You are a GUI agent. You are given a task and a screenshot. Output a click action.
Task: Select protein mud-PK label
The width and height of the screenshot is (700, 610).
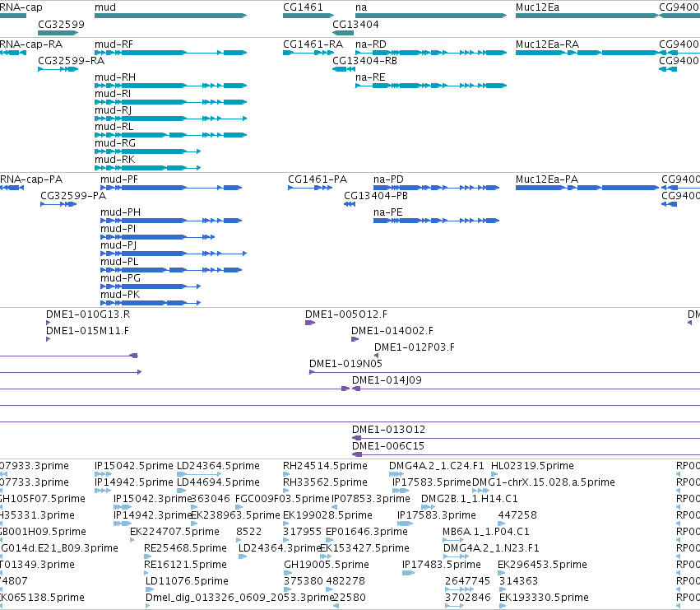120,295
